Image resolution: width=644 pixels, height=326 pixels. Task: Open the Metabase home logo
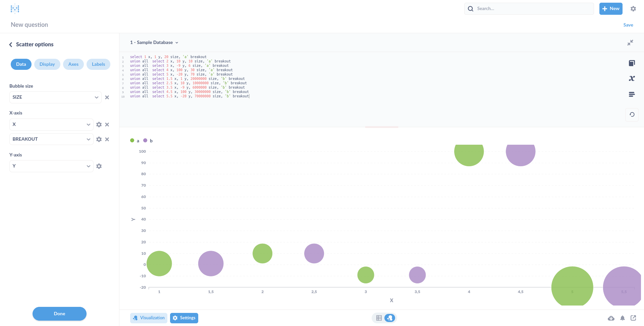click(x=15, y=8)
